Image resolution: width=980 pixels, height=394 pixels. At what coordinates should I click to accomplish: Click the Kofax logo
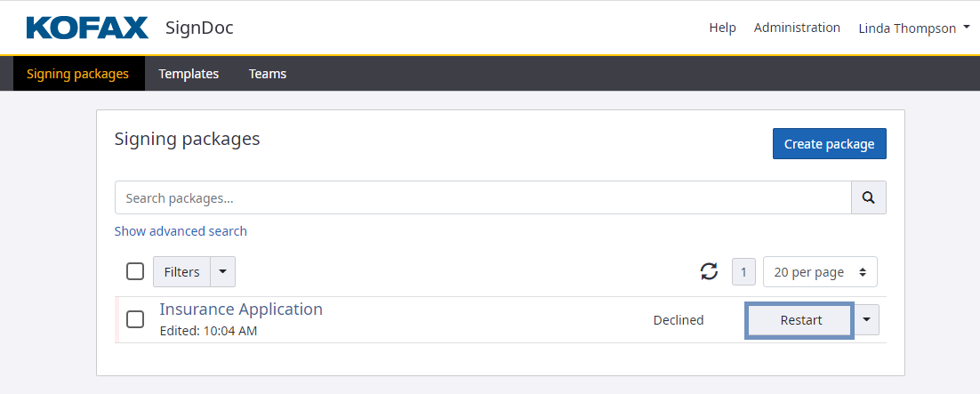click(x=87, y=28)
